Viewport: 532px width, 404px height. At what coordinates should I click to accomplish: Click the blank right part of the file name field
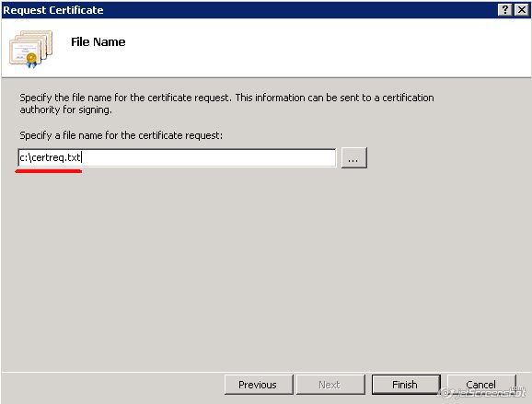click(x=211, y=157)
